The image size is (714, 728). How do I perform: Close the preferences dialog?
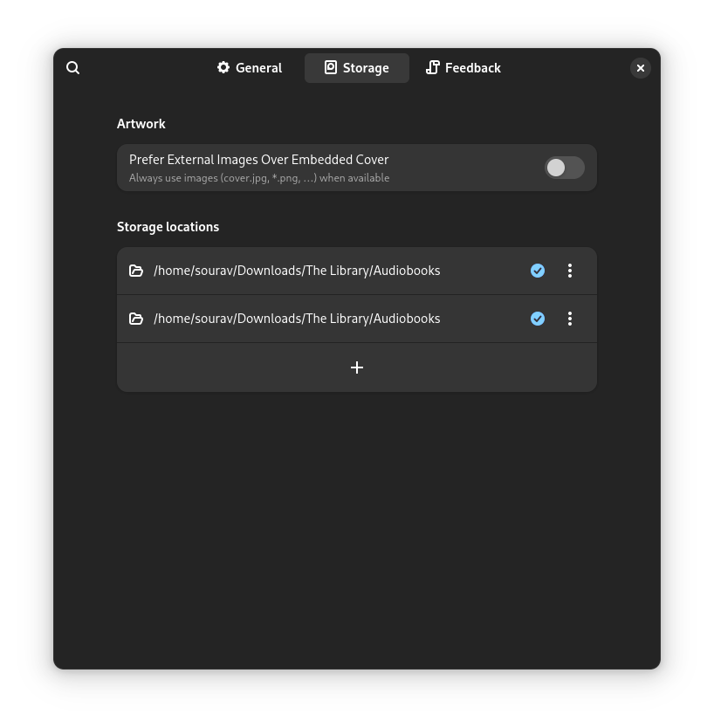tap(640, 68)
